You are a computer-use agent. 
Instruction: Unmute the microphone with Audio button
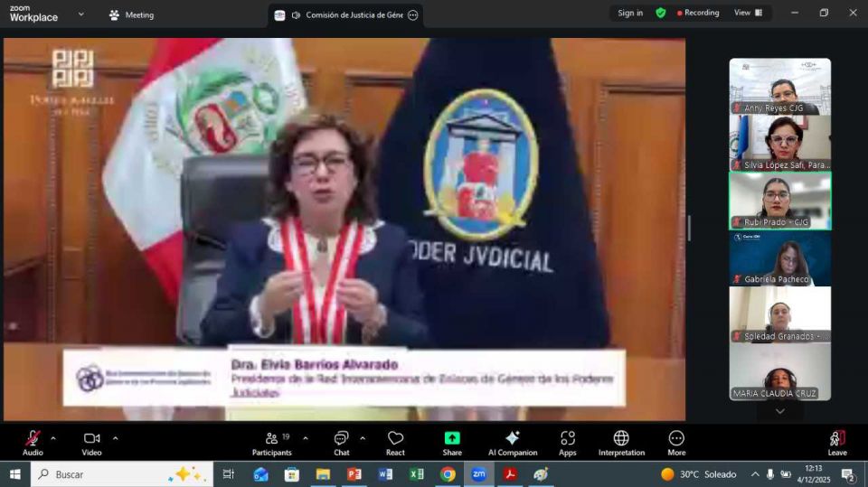(33, 441)
